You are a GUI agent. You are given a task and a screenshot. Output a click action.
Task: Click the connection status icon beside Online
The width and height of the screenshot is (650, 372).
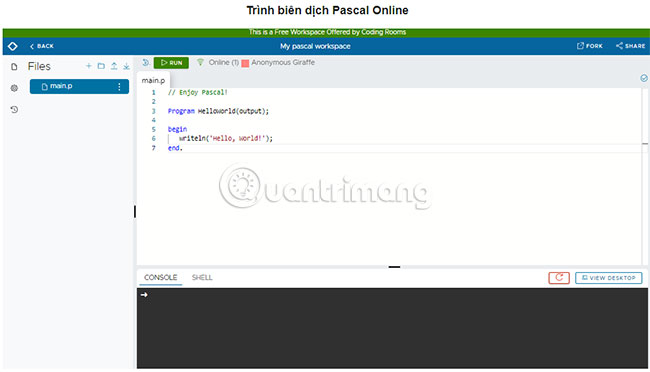[200, 62]
